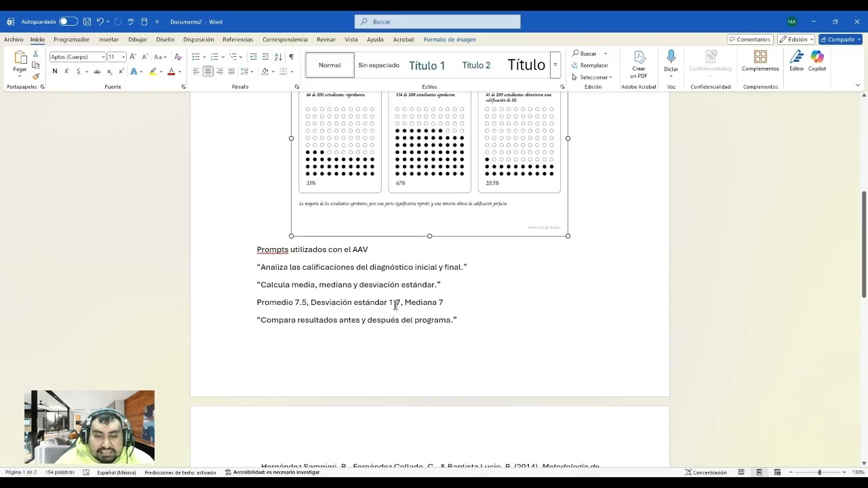The height and width of the screenshot is (488, 868).
Task: Align text right
Action: 220,71
